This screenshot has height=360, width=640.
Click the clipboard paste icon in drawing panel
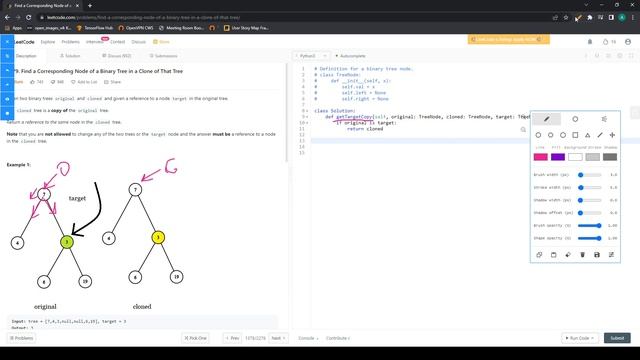pos(553,255)
